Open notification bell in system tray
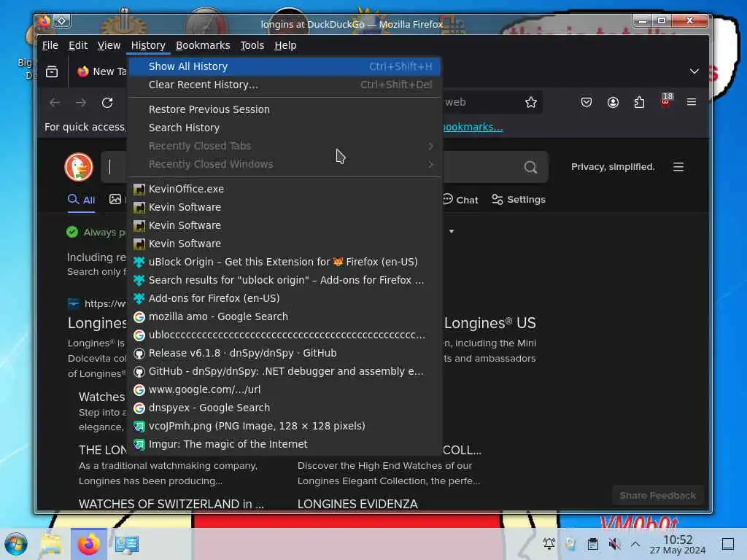The height and width of the screenshot is (560, 747). pyautogui.click(x=549, y=544)
